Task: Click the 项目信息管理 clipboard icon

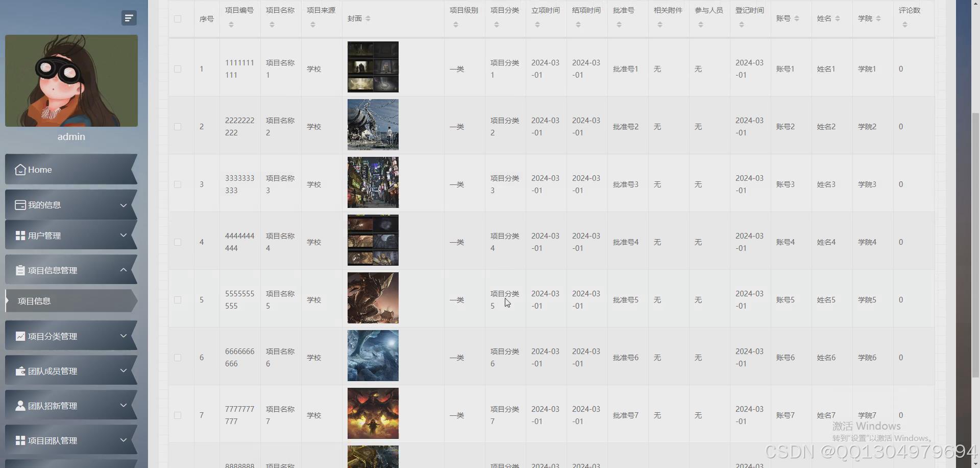Action: pos(20,270)
